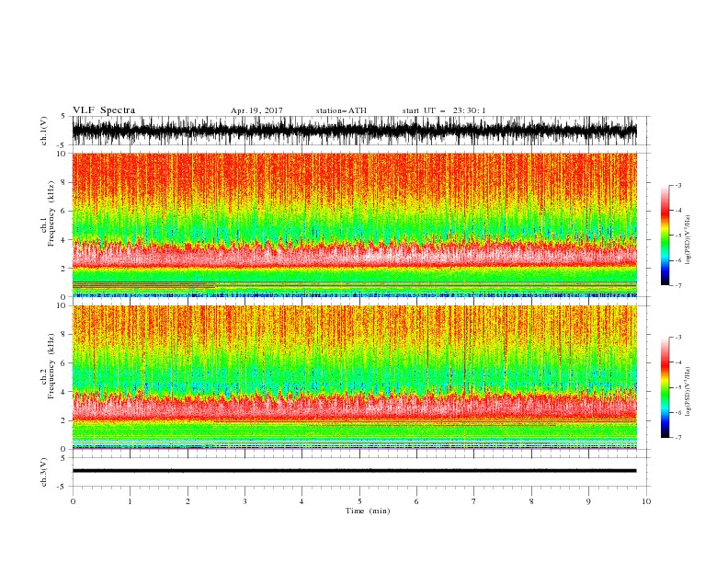The height and width of the screenshot is (563, 728).
Task: Click the "ch.3(V)" axis label
Action: (44, 472)
